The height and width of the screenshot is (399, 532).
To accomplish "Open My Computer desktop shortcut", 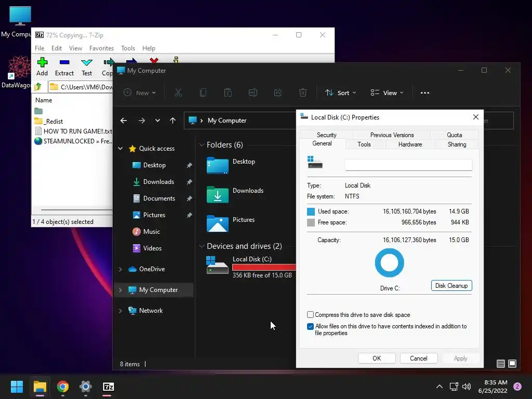I will [20, 21].
